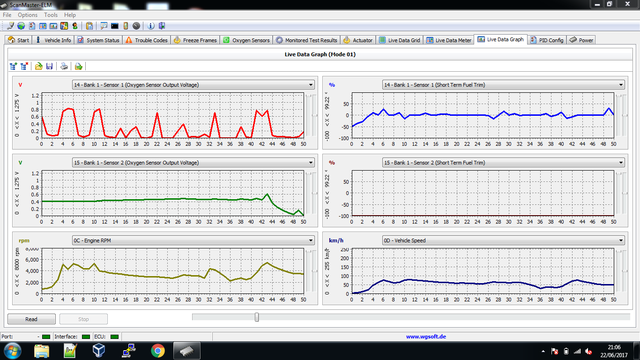Switch to the Freeze Frames tab
Image resolution: width=640 pixels, height=360 pixels.
(195, 40)
